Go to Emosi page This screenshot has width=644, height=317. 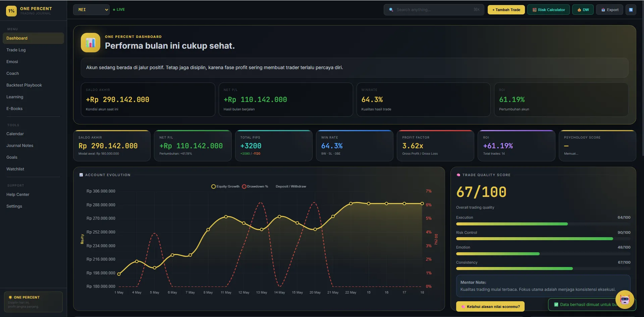(x=33, y=62)
